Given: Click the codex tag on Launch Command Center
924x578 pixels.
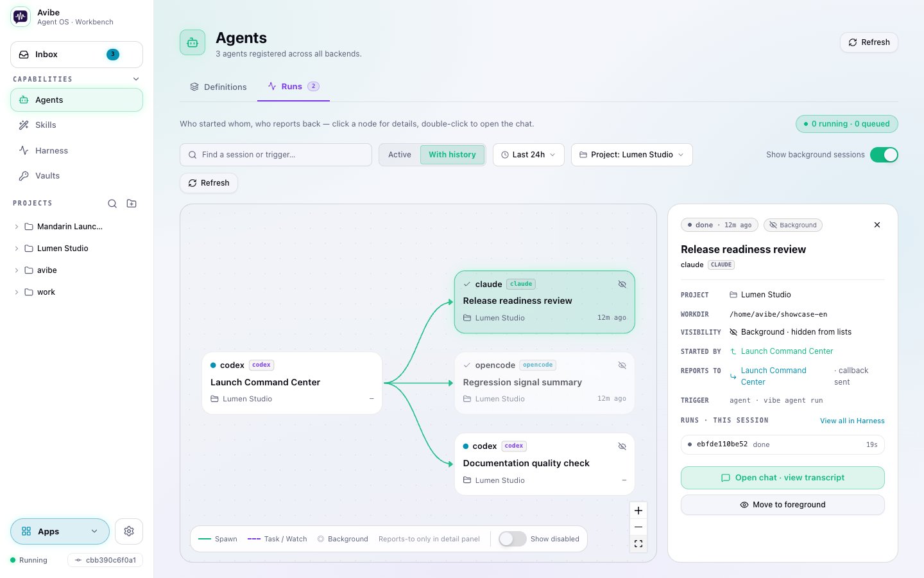Looking at the screenshot, I should 261,365.
